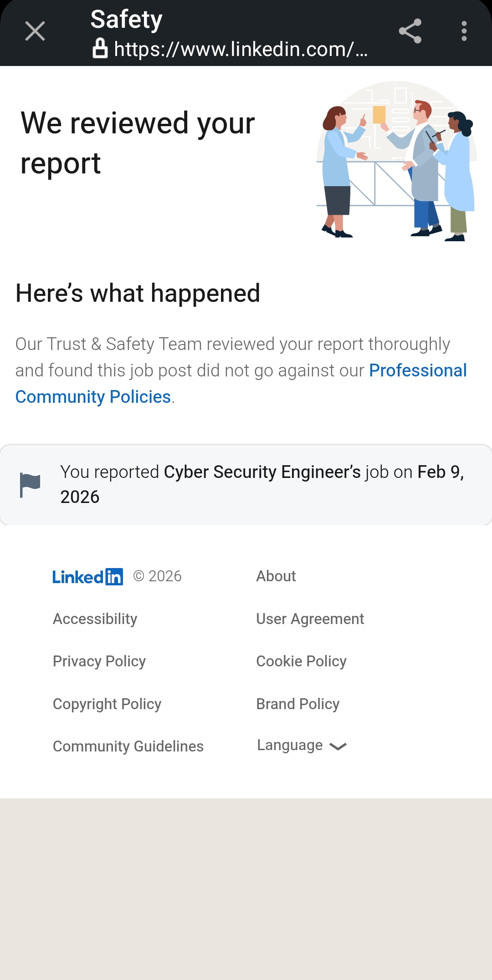Go to Accessibility page

point(95,619)
